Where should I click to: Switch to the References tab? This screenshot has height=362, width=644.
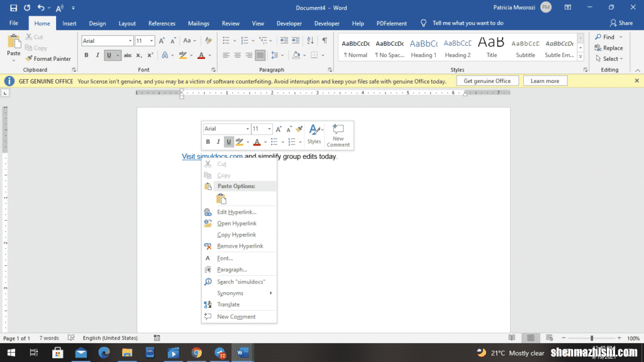pyautogui.click(x=162, y=23)
